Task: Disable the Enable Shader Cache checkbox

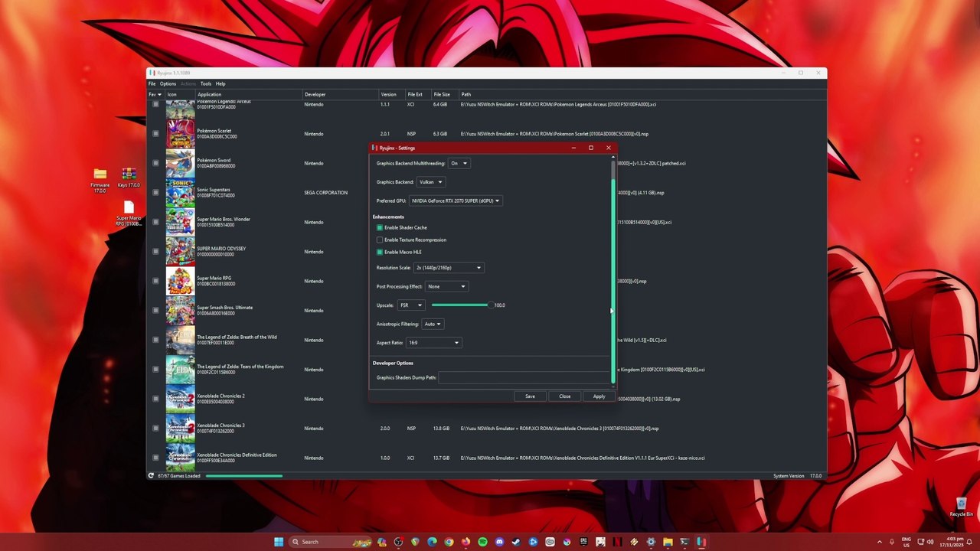Action: [x=380, y=227]
